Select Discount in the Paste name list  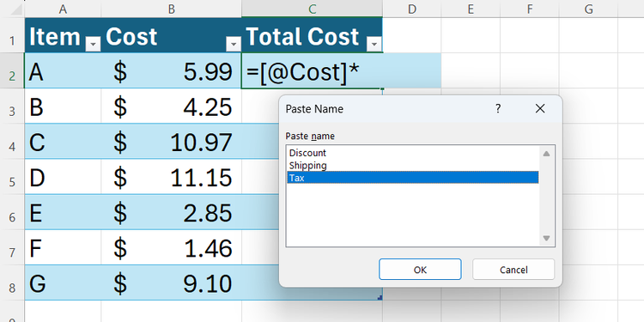coord(413,153)
